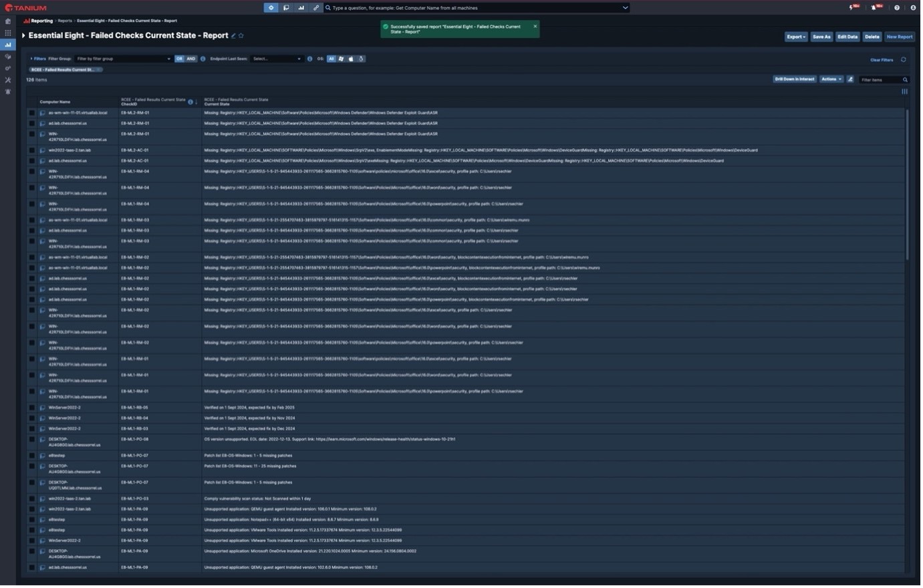923x588 pixels.
Task: Click the bar chart icon in top bar
Action: 301,8
